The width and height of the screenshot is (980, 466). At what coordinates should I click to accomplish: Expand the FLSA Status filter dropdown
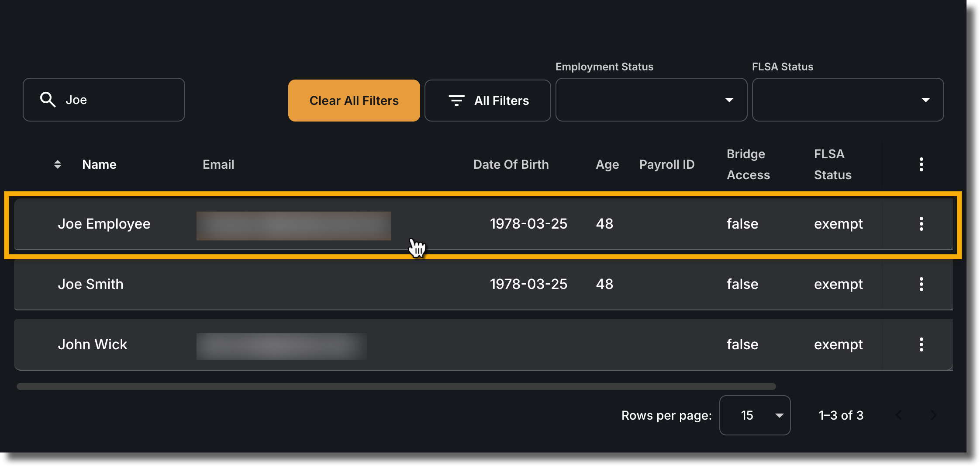tap(848, 100)
